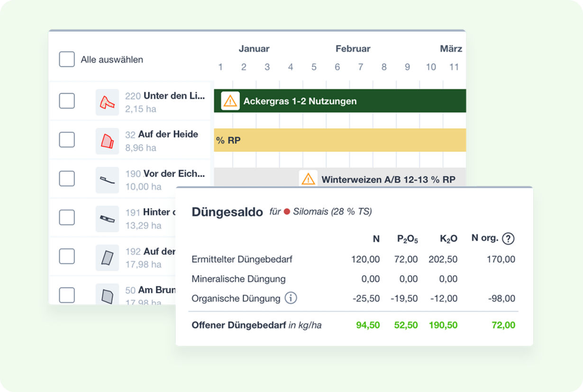Click the -98,00 organic N value

(x=501, y=299)
